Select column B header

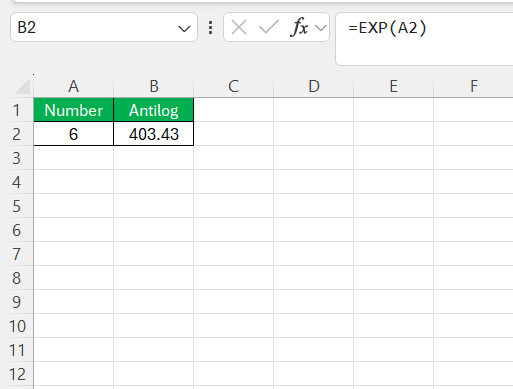[x=154, y=86]
